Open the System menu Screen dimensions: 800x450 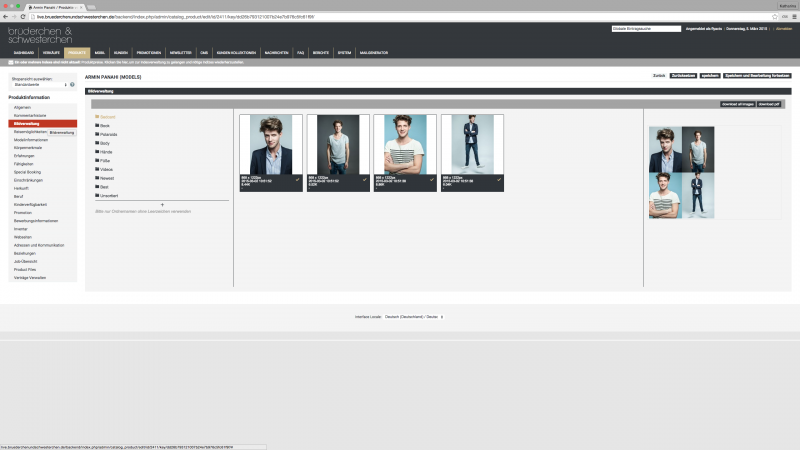(344, 53)
